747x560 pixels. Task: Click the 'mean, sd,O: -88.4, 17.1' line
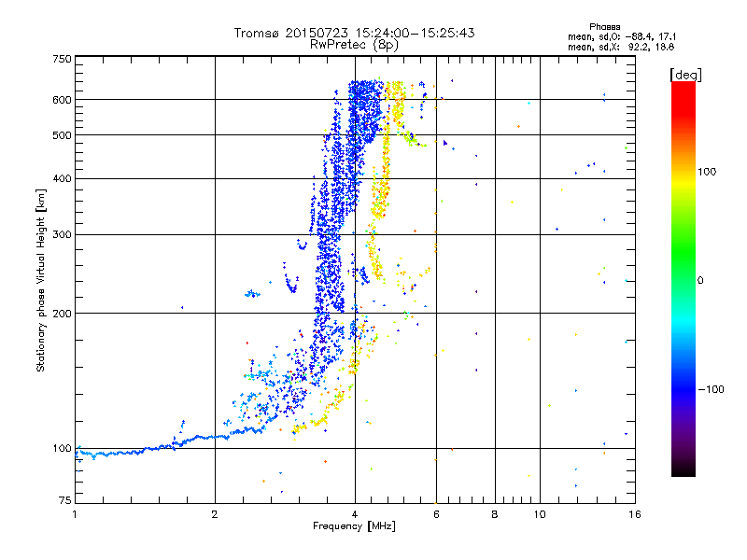(622, 36)
